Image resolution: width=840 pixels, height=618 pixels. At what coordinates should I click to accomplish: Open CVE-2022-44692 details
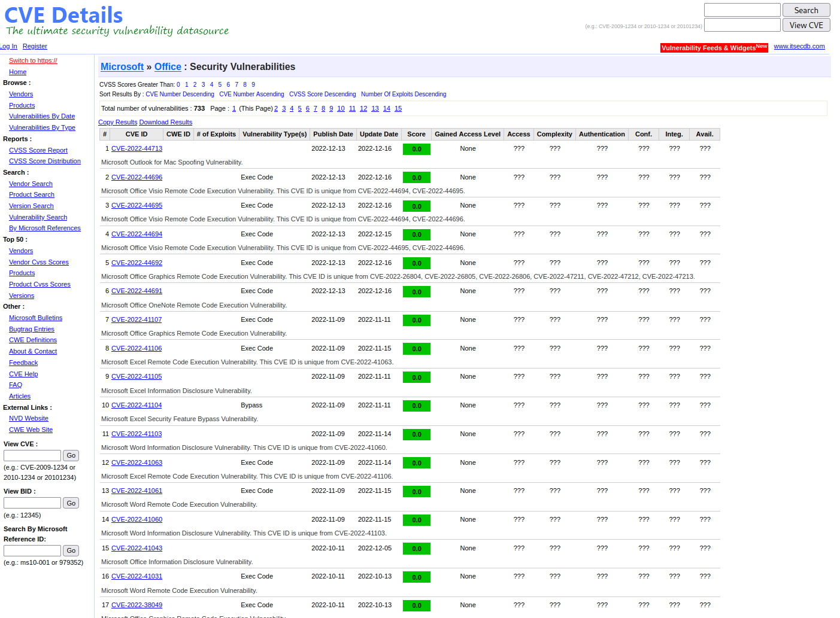[137, 263]
